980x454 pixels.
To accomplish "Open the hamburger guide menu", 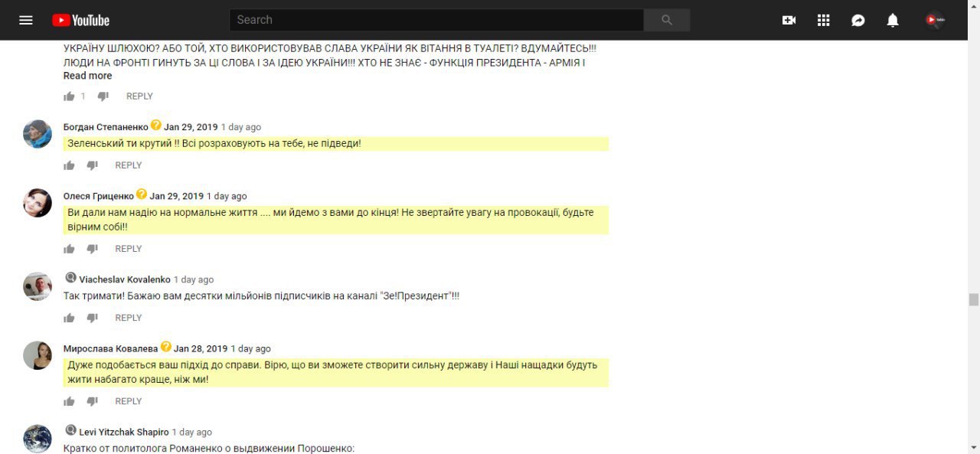I will click(26, 20).
